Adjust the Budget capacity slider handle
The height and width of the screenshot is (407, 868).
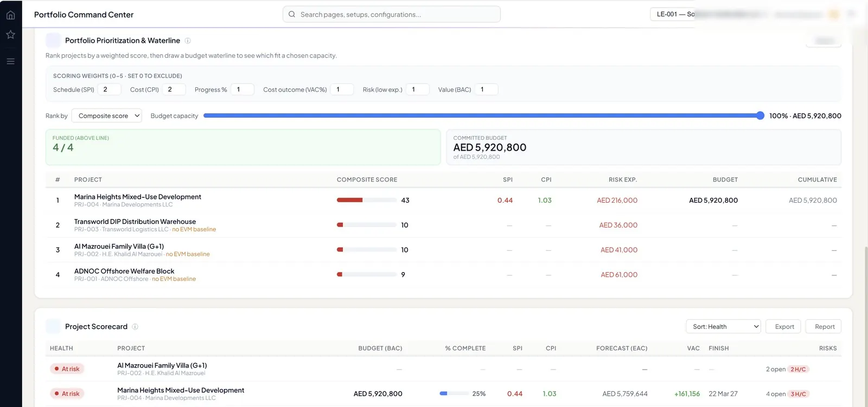[760, 115]
